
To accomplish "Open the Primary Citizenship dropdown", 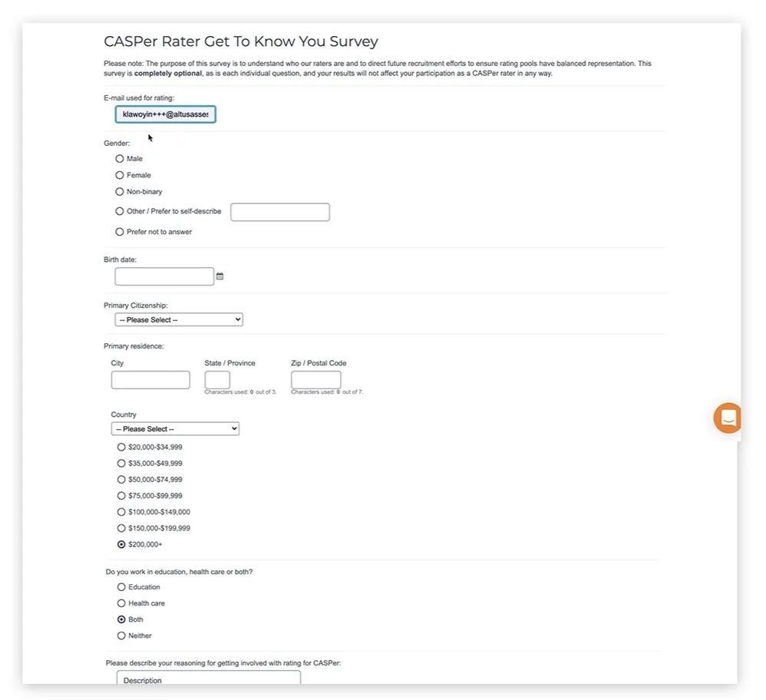I will 179,319.
